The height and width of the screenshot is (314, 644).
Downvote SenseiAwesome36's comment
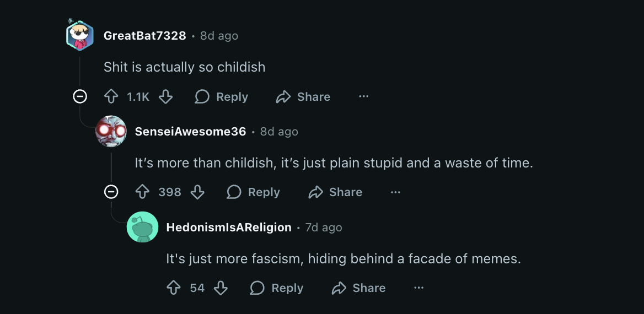pyautogui.click(x=197, y=192)
